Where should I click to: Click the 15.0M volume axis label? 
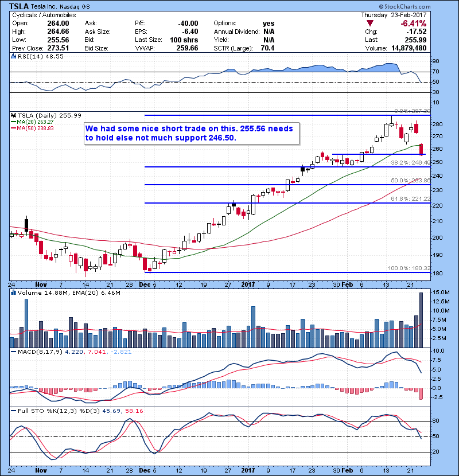[x=441, y=292]
